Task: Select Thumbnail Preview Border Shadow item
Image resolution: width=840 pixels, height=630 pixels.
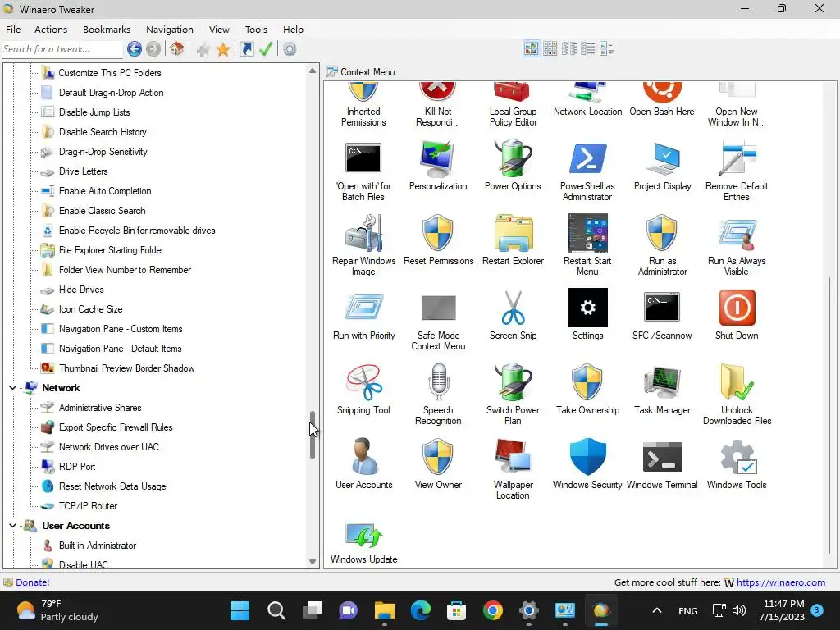Action: [x=126, y=368]
